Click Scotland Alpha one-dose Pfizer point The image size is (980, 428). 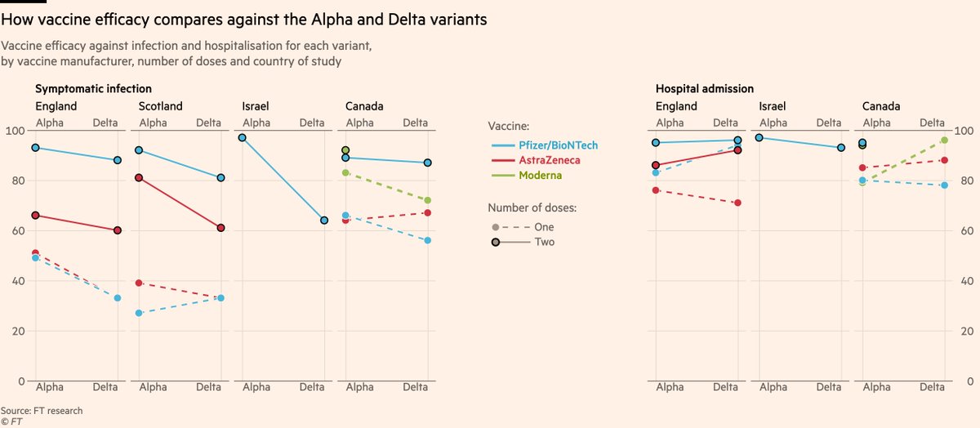[x=139, y=314]
